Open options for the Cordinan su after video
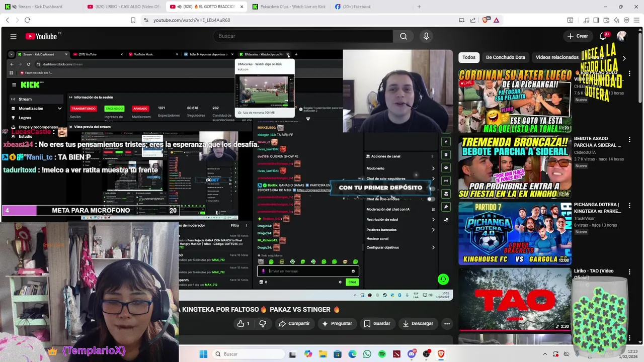This screenshot has width=644, height=362. click(629, 73)
